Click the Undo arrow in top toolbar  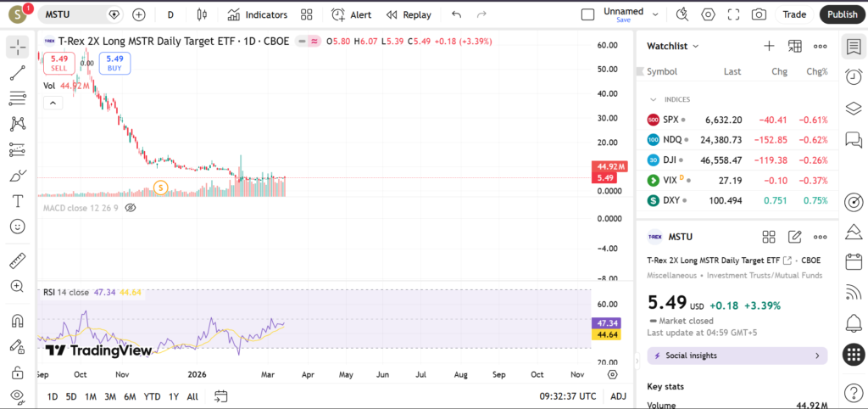tap(457, 14)
